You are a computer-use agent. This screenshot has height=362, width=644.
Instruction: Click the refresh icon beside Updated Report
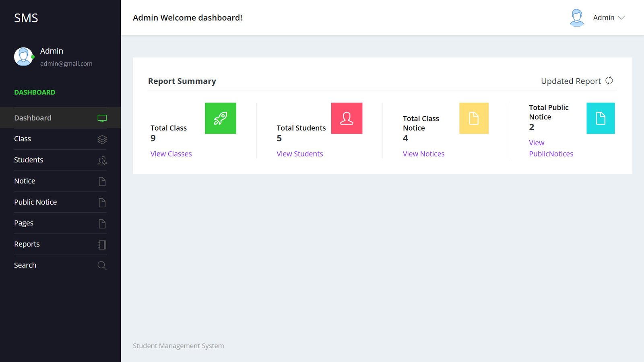609,80
